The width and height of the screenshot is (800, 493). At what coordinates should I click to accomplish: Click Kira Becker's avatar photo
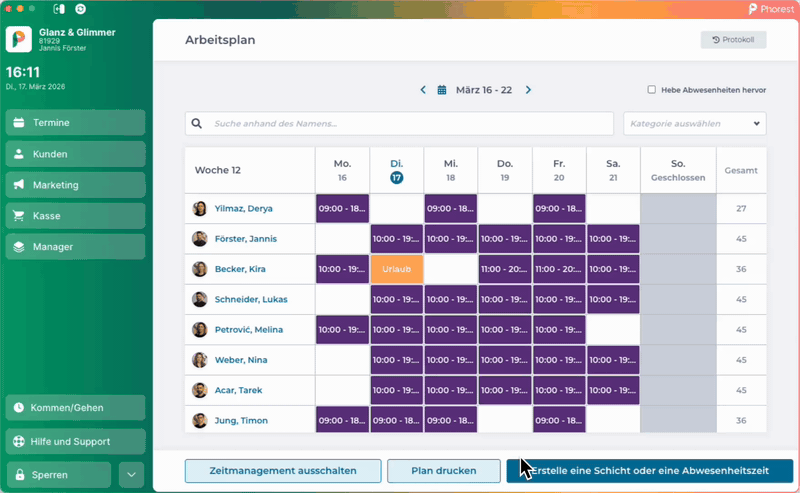200,270
